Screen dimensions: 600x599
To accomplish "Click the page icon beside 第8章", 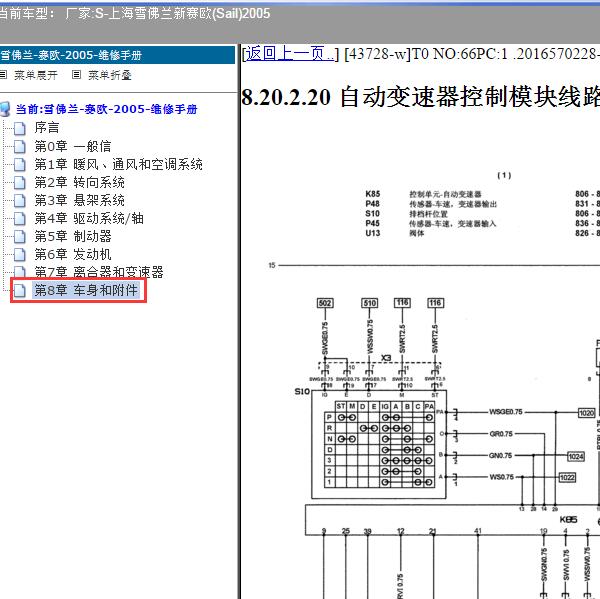I will coord(20,291).
